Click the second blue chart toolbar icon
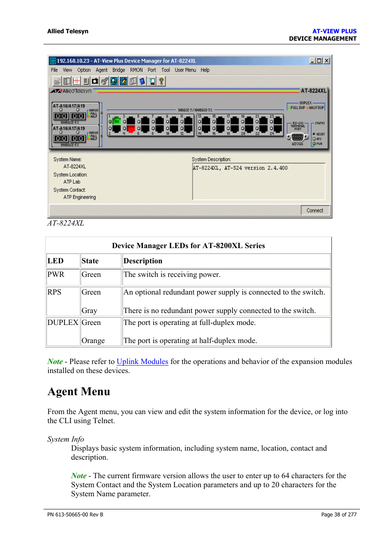 [123, 81]
